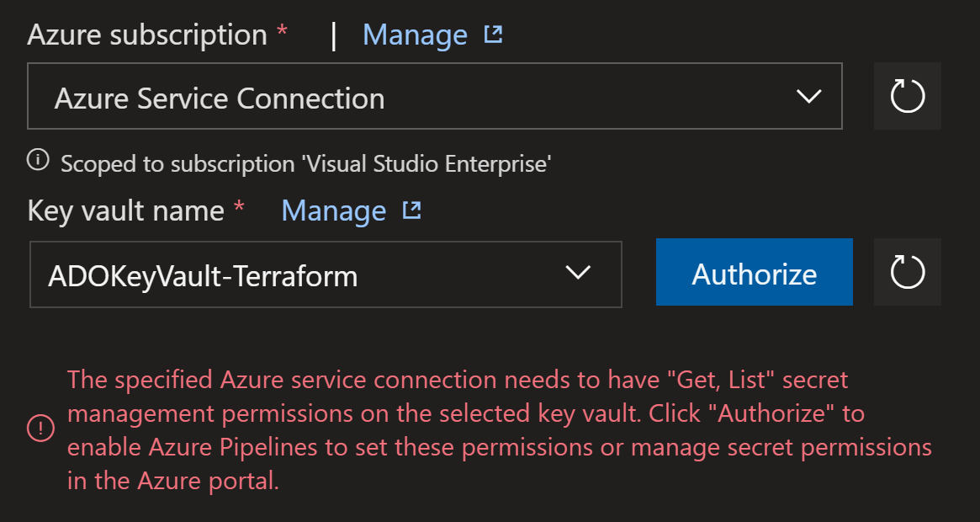The width and height of the screenshot is (980, 522).
Task: Click the red error warning icon
Action: 40,429
